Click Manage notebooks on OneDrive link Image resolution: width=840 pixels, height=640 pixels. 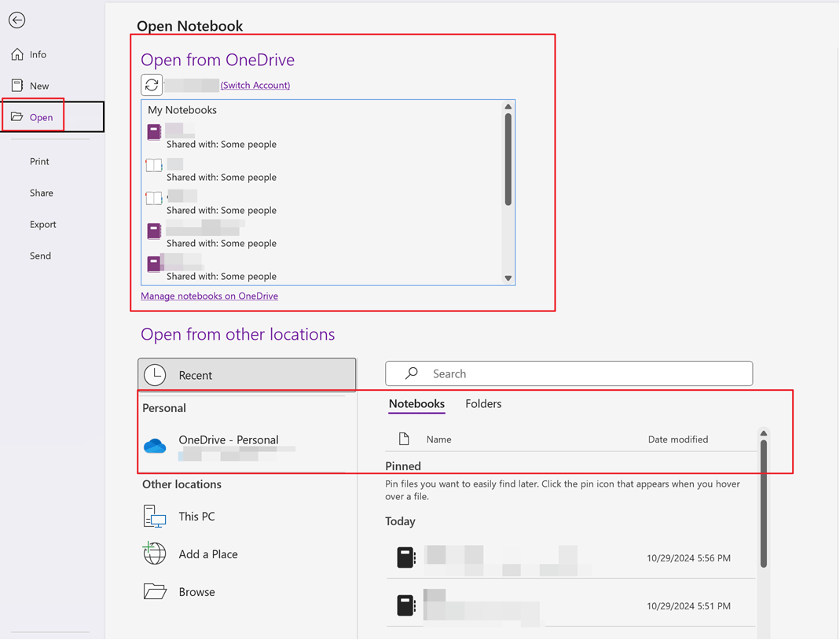click(x=210, y=296)
